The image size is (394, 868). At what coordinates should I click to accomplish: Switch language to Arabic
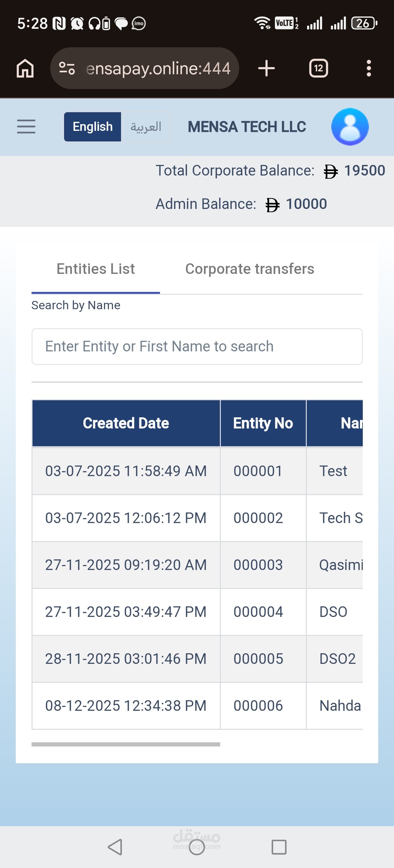(146, 127)
